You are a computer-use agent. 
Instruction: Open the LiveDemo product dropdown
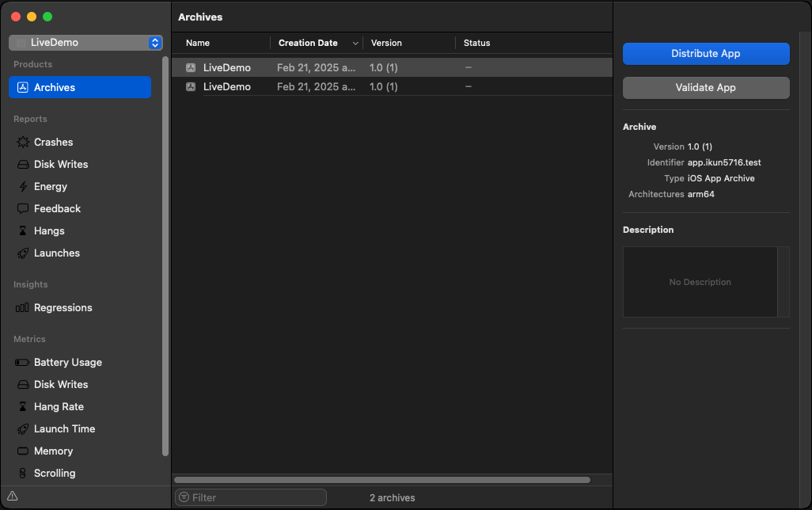[x=85, y=43]
